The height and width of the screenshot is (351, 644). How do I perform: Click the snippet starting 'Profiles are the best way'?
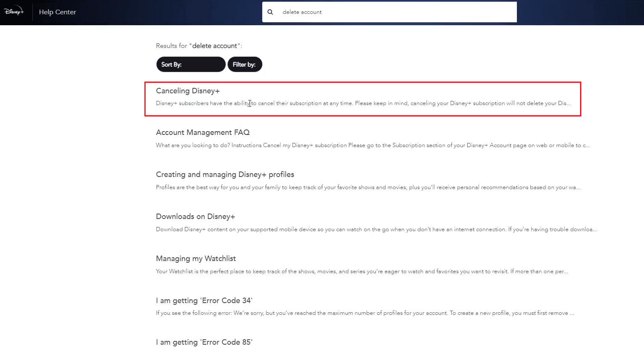click(x=368, y=187)
